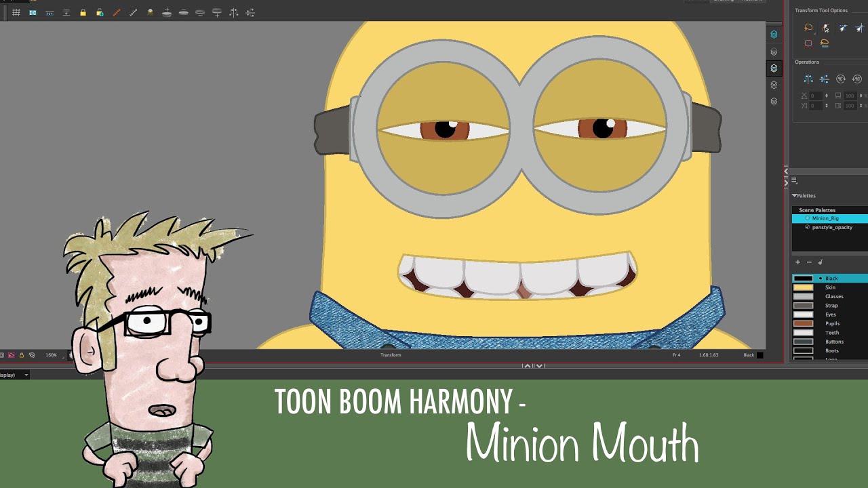Click the flip vertical icon in top toolbar

point(250,13)
